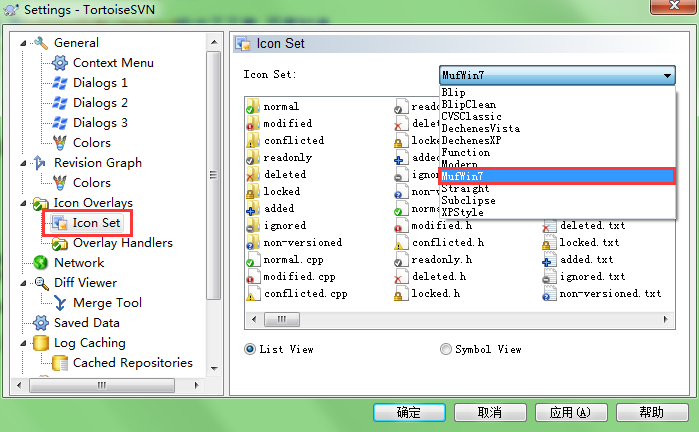This screenshot has height=432, width=699.
Task: Click the conflicted folder overlay icon
Action: tap(252, 140)
